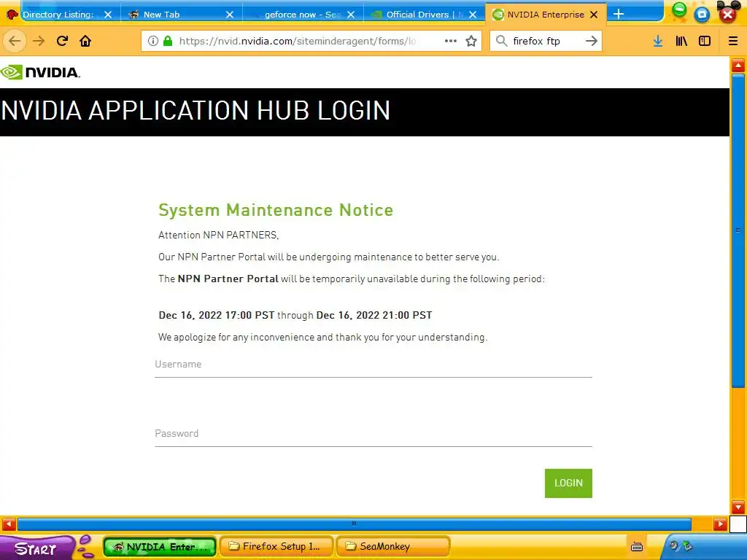Click the vertical scrollbar down arrow
Viewport: 747px width, 560px height.
click(x=738, y=507)
